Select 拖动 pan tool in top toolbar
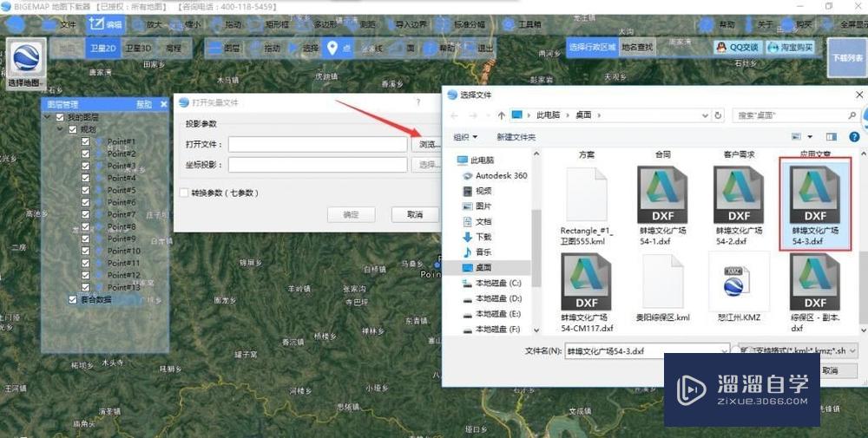The image size is (868, 438). click(226, 25)
